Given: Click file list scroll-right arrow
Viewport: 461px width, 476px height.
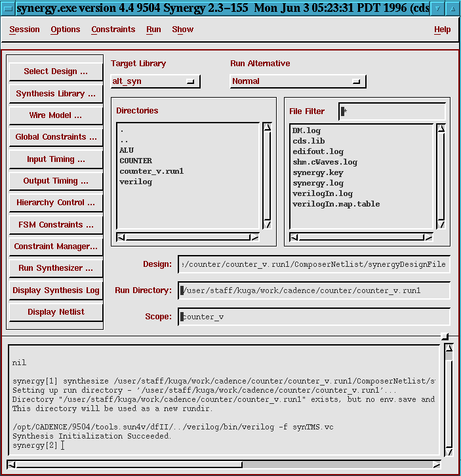Looking at the screenshot, I should [x=428, y=237].
